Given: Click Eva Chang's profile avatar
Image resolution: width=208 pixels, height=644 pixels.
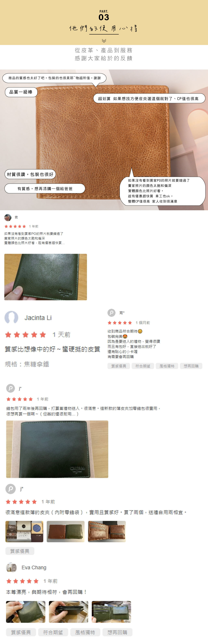Looking at the screenshot, I should (x=11, y=567).
